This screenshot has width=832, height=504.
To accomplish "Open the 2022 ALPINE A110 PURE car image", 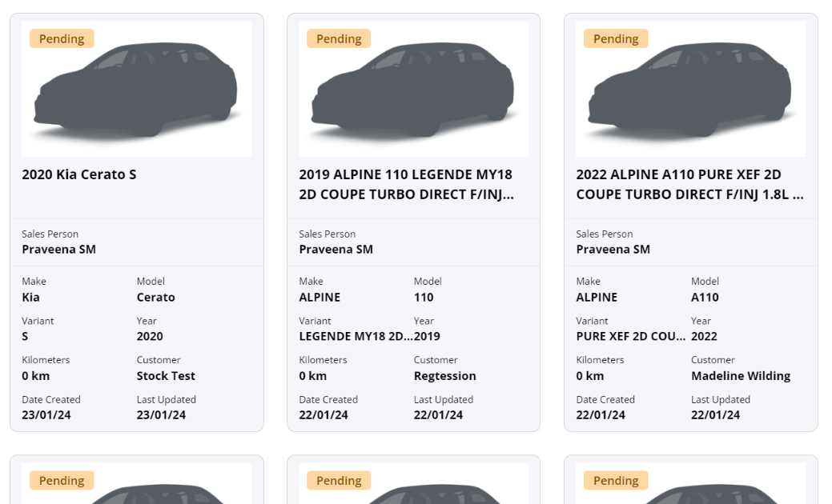I will tap(691, 89).
